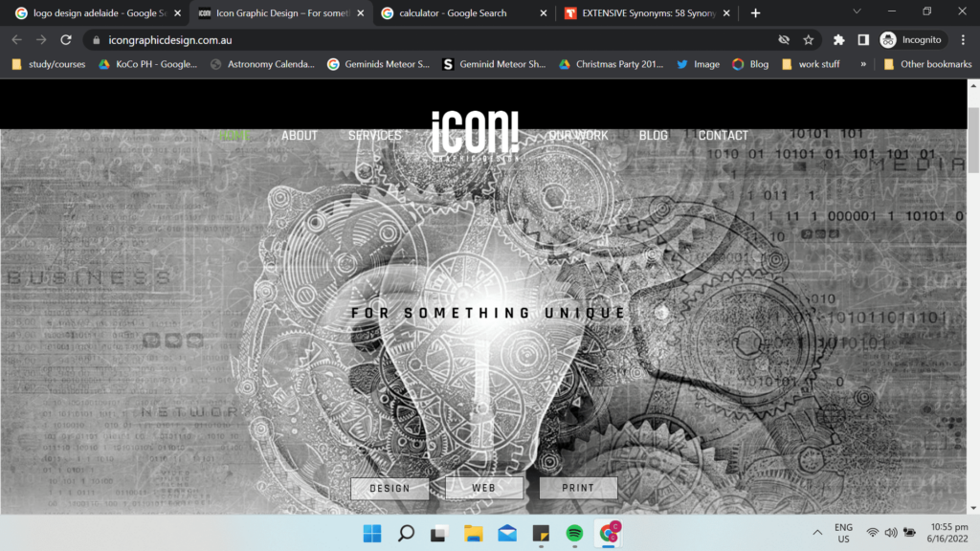This screenshot has height=551, width=980.
Task: Click the Chrome taskbar icon
Action: coord(609,534)
